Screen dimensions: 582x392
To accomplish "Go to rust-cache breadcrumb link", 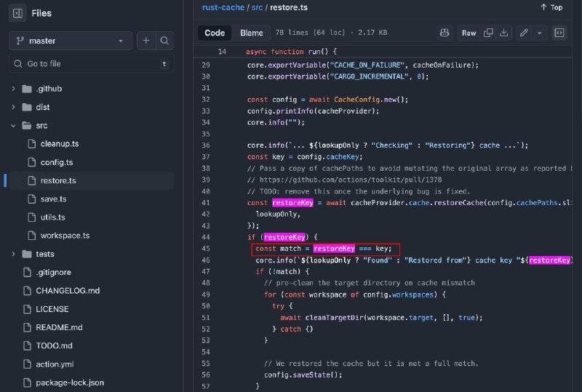I will click(x=222, y=7).
